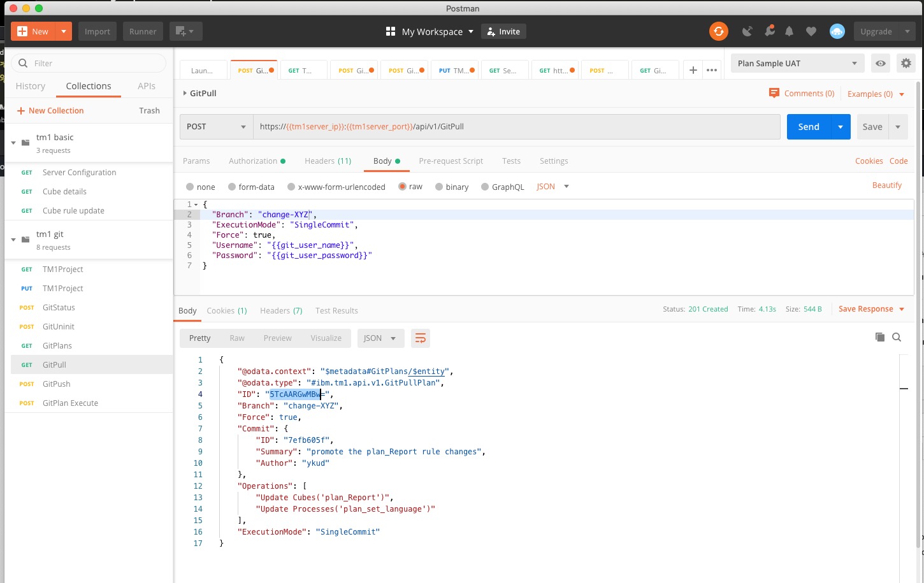Select the form-data body type

click(232, 187)
